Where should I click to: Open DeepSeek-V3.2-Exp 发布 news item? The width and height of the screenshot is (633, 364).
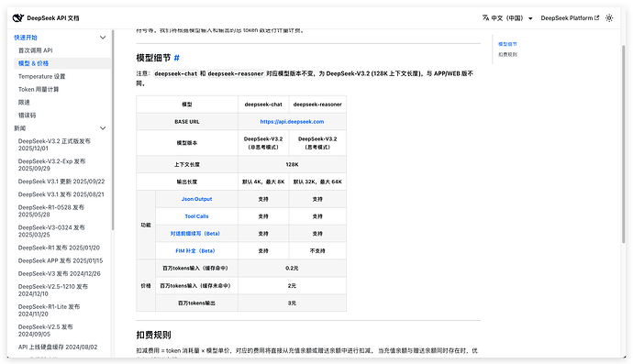[51, 165]
